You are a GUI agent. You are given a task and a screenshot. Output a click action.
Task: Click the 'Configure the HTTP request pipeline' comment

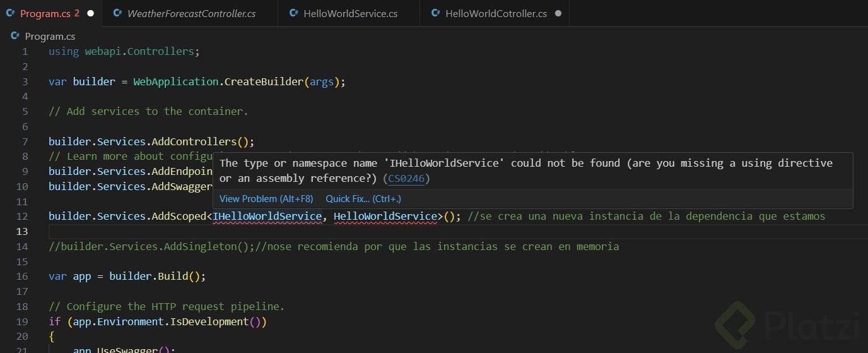coord(167,307)
